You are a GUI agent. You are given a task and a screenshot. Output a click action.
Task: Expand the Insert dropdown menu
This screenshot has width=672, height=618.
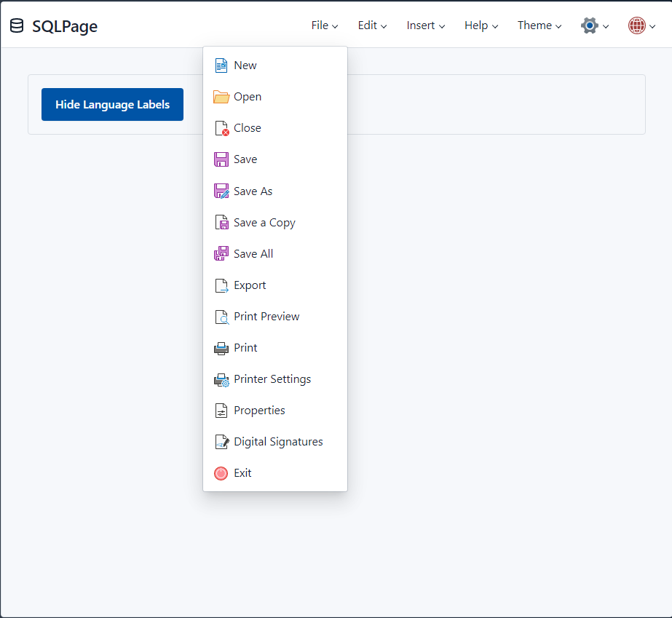tap(426, 25)
